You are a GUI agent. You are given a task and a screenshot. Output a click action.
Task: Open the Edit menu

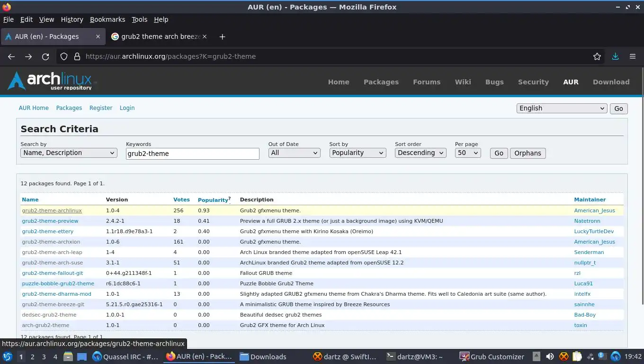27,19
